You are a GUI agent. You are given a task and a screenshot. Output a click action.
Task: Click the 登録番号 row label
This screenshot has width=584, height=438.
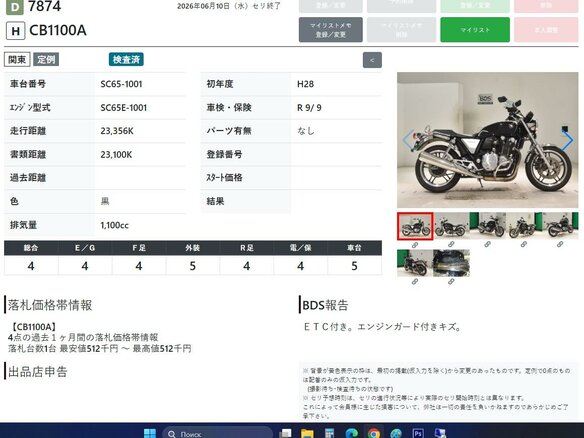click(224, 155)
